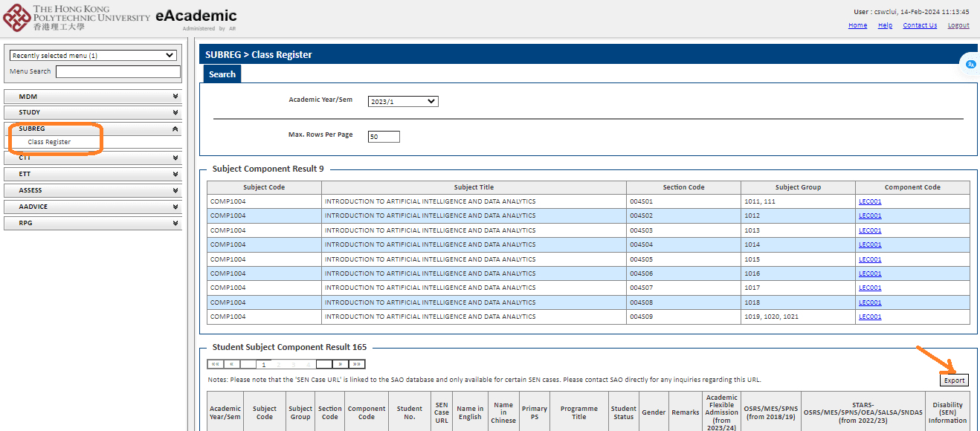Go to previous page of student results
The width and height of the screenshot is (980, 431).
click(231, 364)
